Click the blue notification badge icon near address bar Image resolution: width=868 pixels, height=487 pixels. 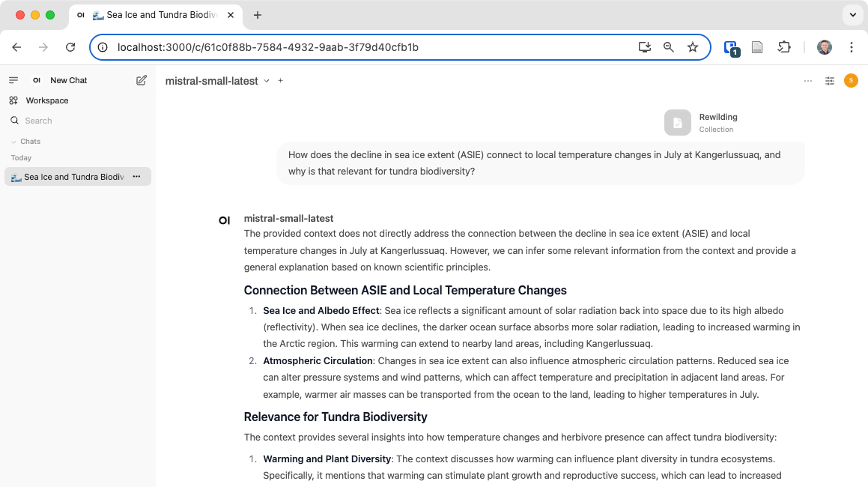click(731, 47)
